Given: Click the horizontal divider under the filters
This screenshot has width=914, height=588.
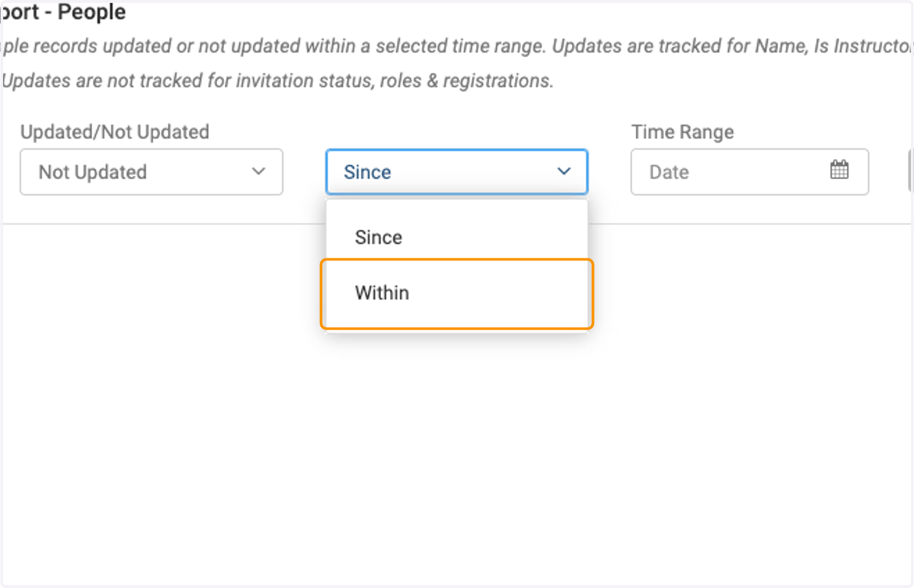Looking at the screenshot, I should point(457,224).
